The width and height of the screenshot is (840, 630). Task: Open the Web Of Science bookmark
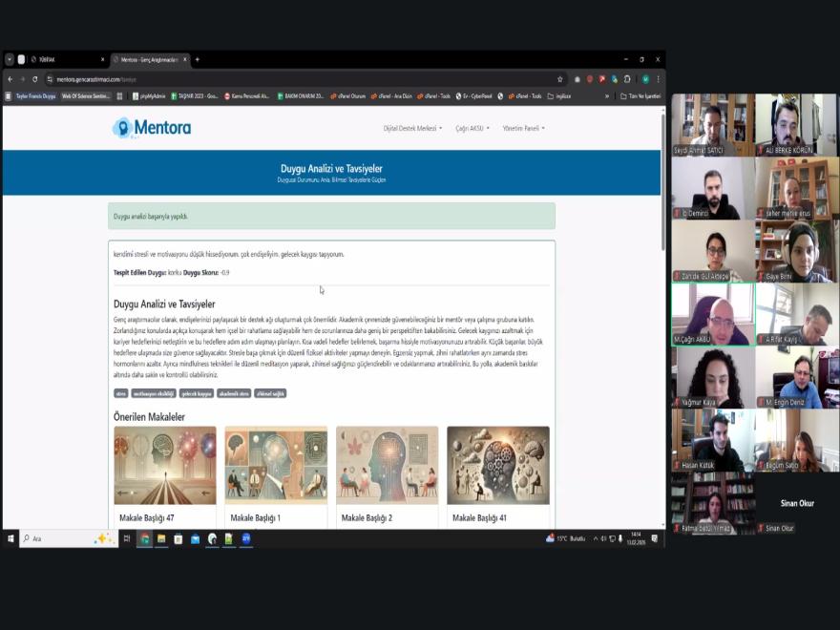pyautogui.click(x=86, y=96)
